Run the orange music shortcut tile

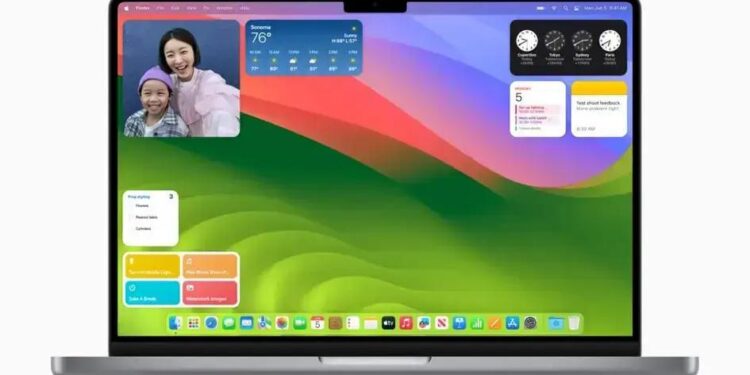pos(210,266)
